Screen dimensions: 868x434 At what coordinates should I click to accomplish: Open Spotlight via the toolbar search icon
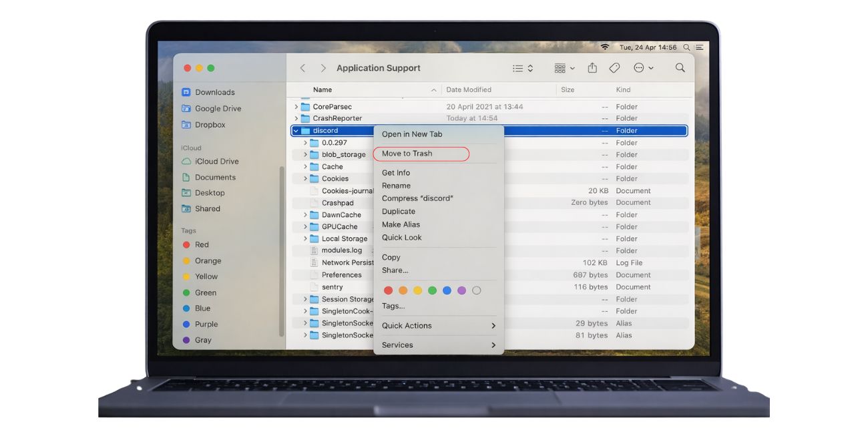point(679,67)
